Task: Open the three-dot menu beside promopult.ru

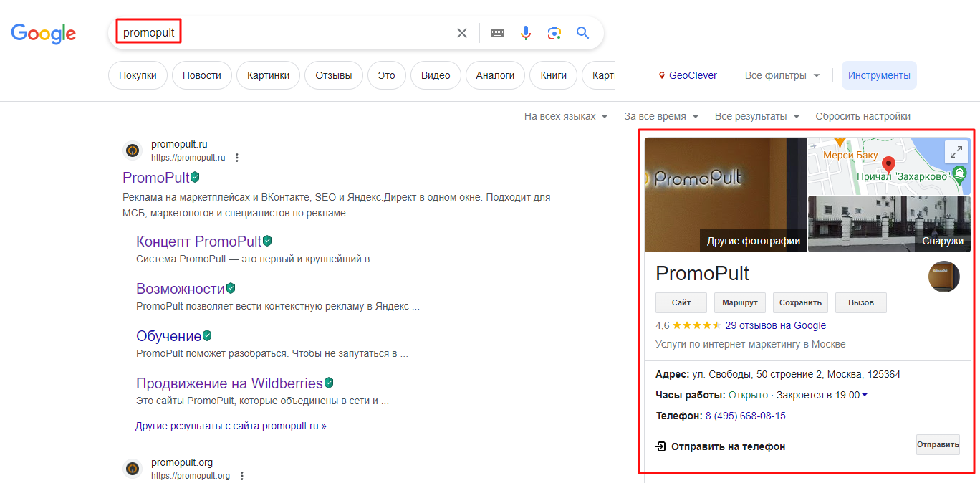Action: coord(237,158)
